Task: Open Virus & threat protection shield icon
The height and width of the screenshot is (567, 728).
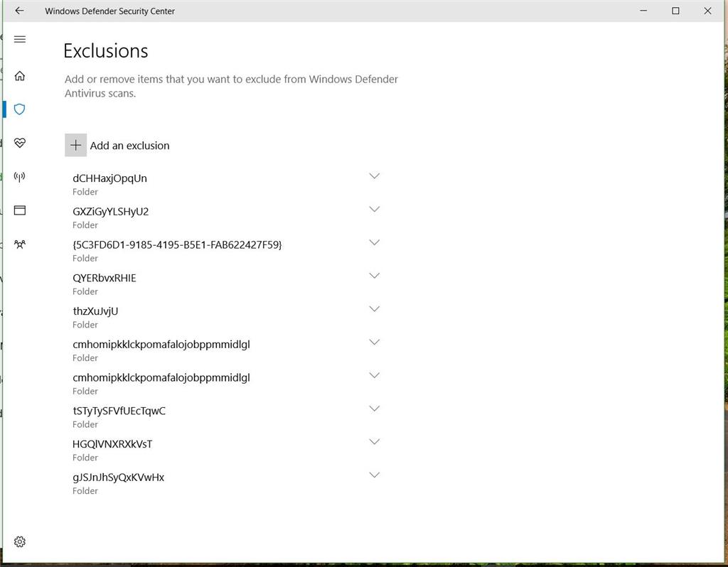Action: (x=19, y=109)
